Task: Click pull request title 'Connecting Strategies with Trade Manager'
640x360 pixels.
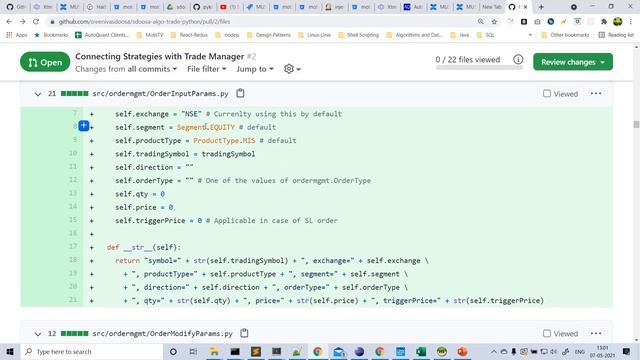Action: pos(160,56)
